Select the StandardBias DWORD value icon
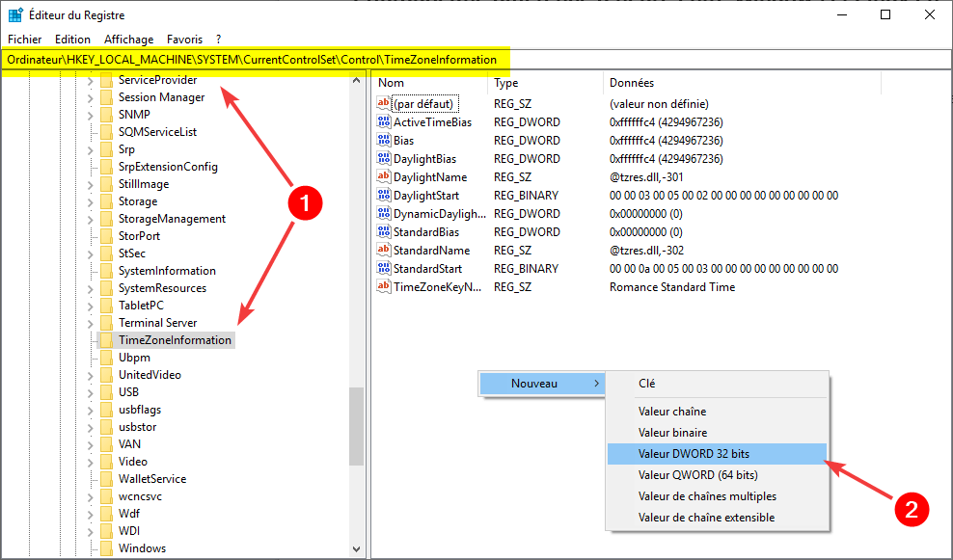Viewport: 953px width, 560px height. [384, 230]
